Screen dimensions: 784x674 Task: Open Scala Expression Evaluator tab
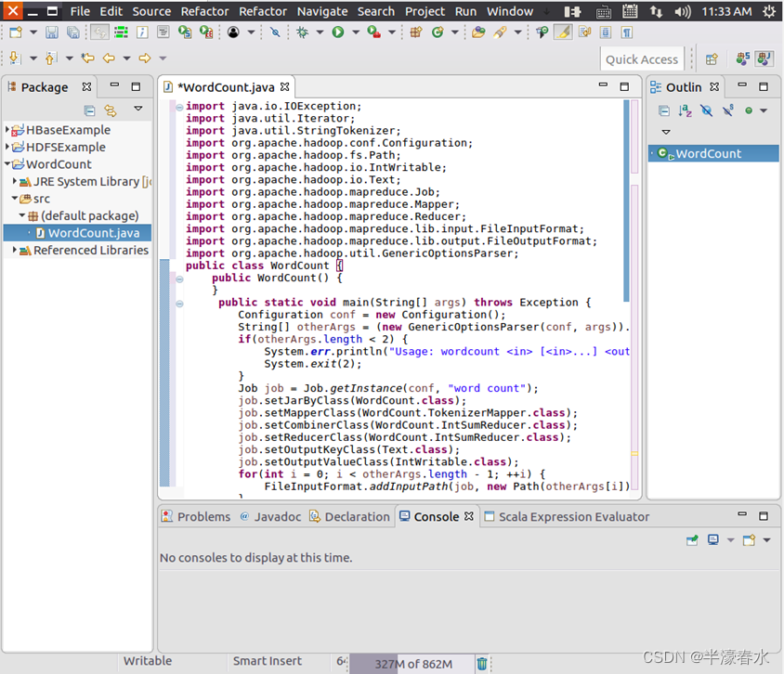pyautogui.click(x=567, y=516)
